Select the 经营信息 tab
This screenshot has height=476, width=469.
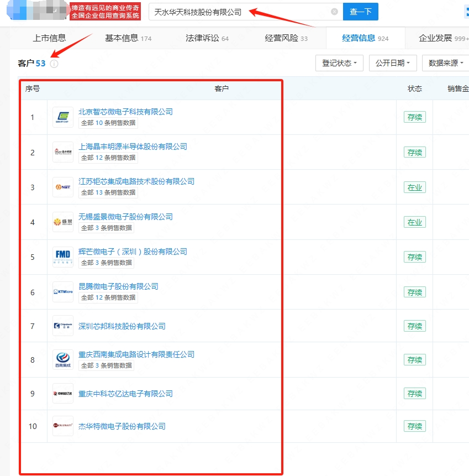[x=365, y=38]
